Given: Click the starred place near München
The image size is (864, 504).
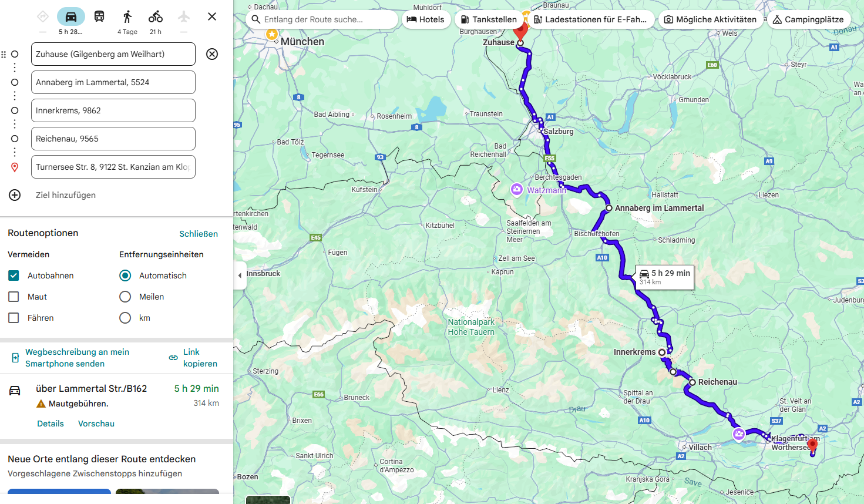Looking at the screenshot, I should coord(272,34).
